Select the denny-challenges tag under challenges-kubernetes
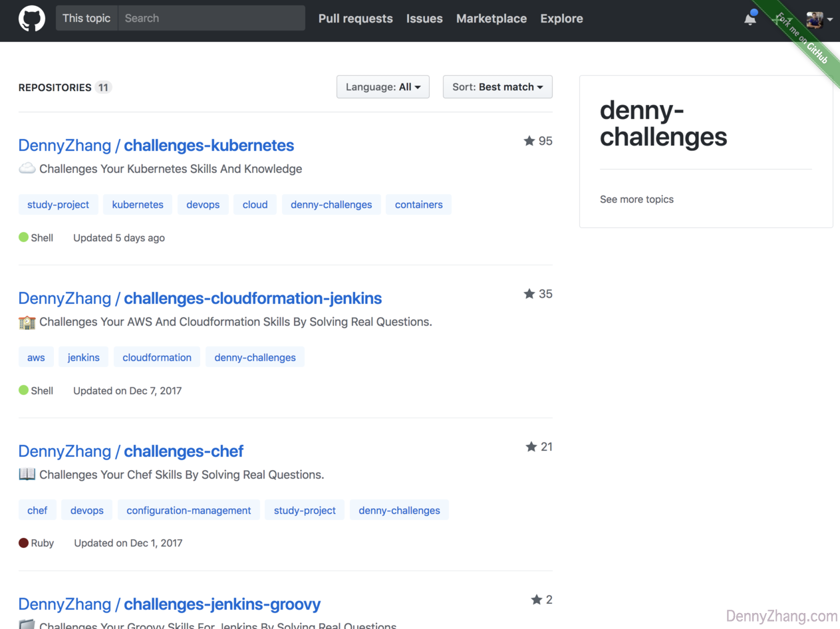Viewport: 840px width, 629px height. click(x=331, y=205)
